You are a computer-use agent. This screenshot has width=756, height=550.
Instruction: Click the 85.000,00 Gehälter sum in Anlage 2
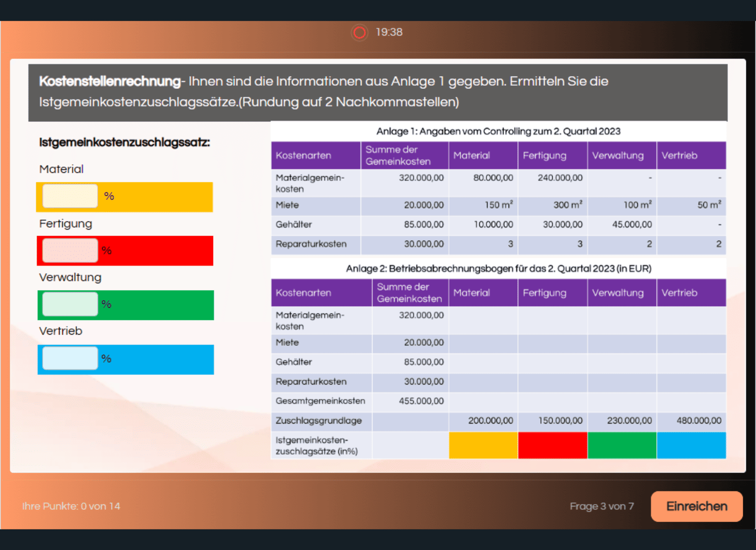click(x=424, y=362)
